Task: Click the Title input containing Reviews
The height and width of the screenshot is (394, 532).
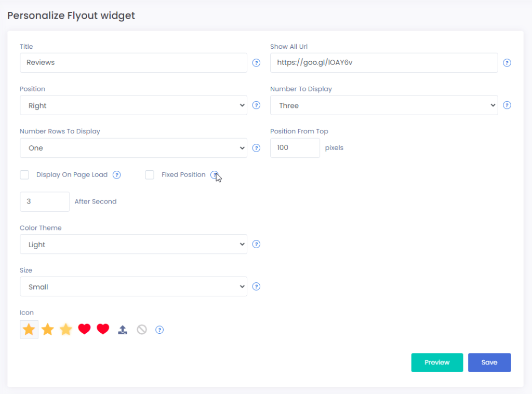Action: pyautogui.click(x=133, y=63)
